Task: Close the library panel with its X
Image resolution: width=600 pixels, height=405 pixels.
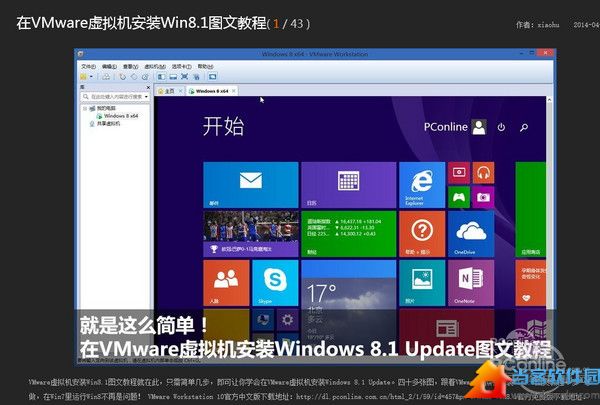Action: coord(148,87)
